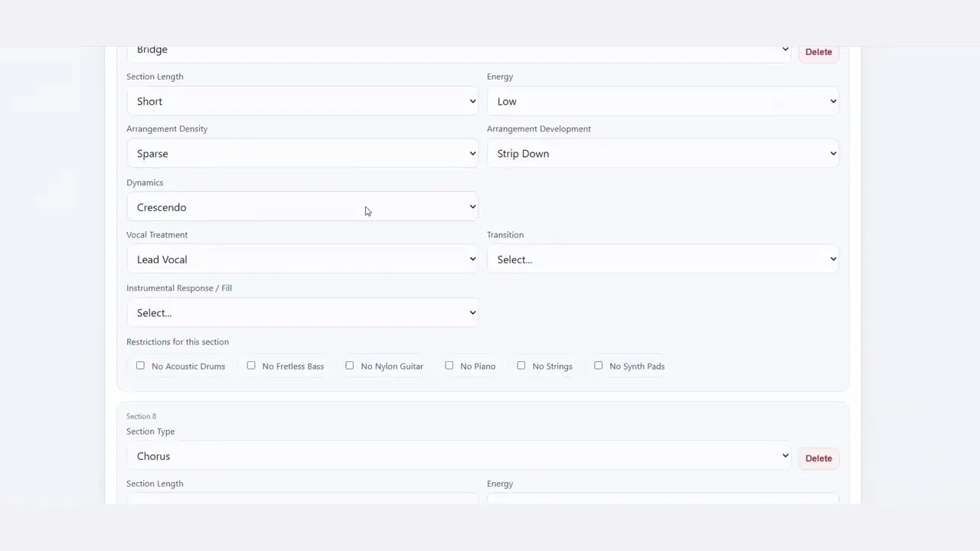Open the Transition dropdown
This screenshot has height=551, width=980.
pyautogui.click(x=663, y=259)
